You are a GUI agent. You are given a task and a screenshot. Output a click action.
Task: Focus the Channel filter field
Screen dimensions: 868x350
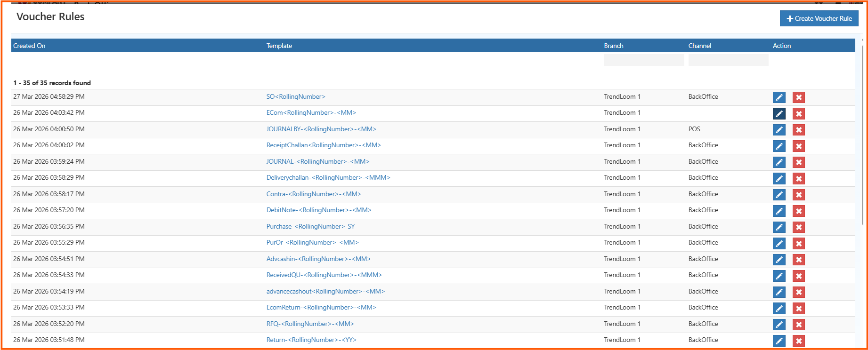(728, 60)
